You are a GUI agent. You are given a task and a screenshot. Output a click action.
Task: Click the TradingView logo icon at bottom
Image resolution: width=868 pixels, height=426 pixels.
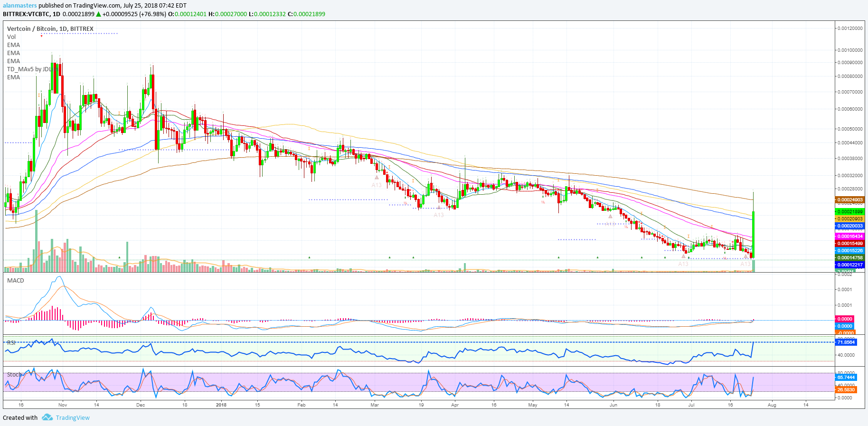[47, 417]
